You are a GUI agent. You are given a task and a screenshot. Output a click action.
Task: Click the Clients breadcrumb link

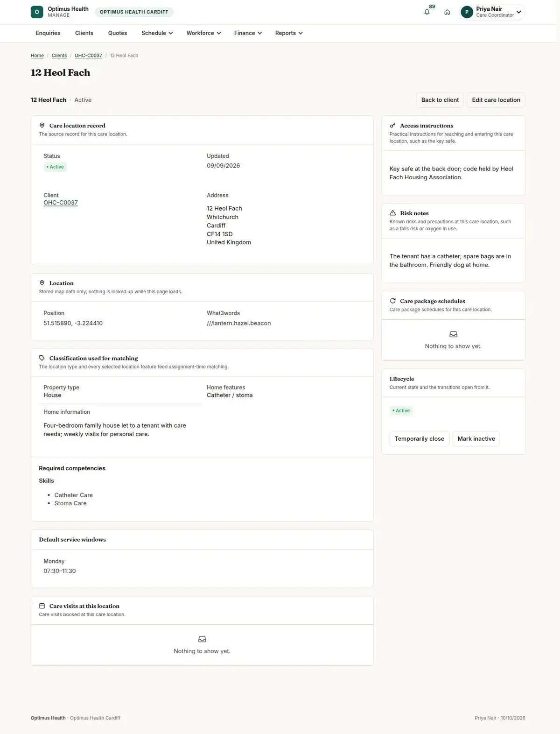[59, 56]
